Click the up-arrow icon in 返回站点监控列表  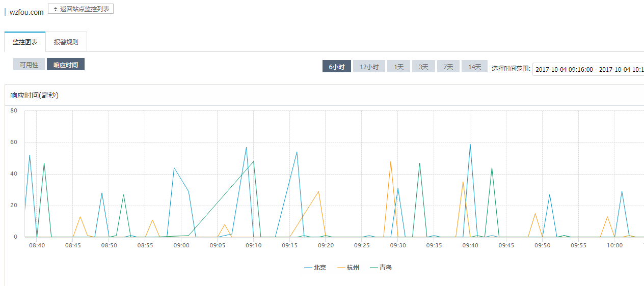coord(55,9)
